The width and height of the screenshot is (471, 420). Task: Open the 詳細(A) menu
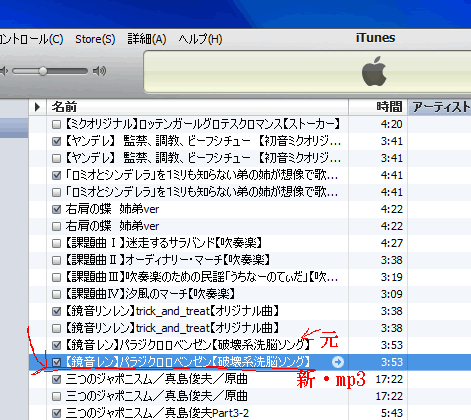[147, 39]
